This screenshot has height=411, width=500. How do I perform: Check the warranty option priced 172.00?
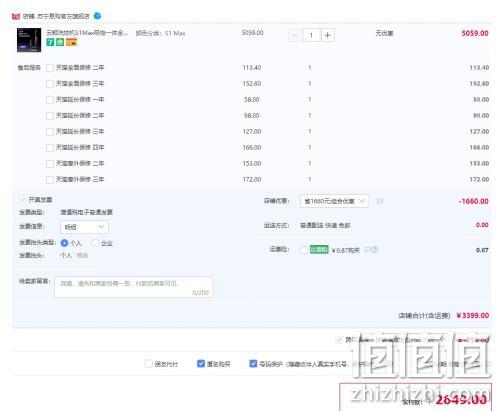(50, 180)
